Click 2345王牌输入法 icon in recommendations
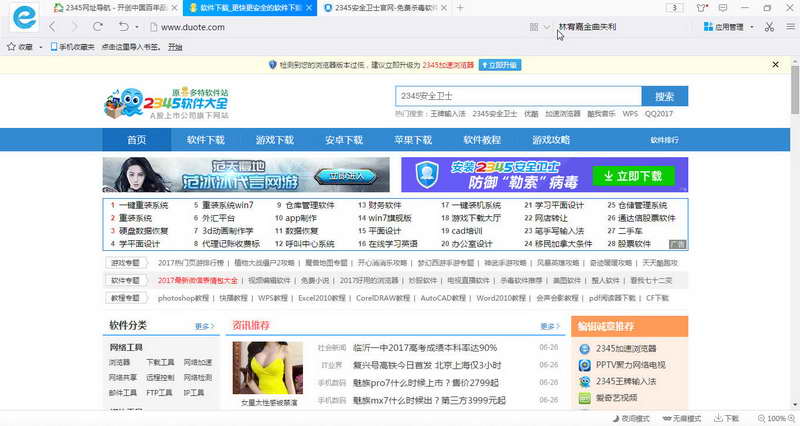Screen dimensions: 800x426 (x=585, y=382)
